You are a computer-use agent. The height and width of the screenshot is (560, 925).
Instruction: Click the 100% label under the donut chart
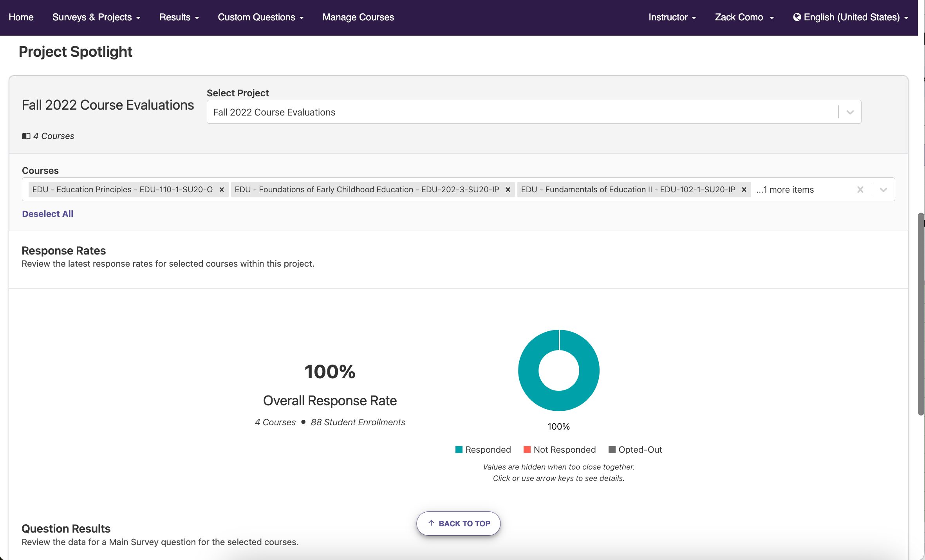tap(558, 426)
